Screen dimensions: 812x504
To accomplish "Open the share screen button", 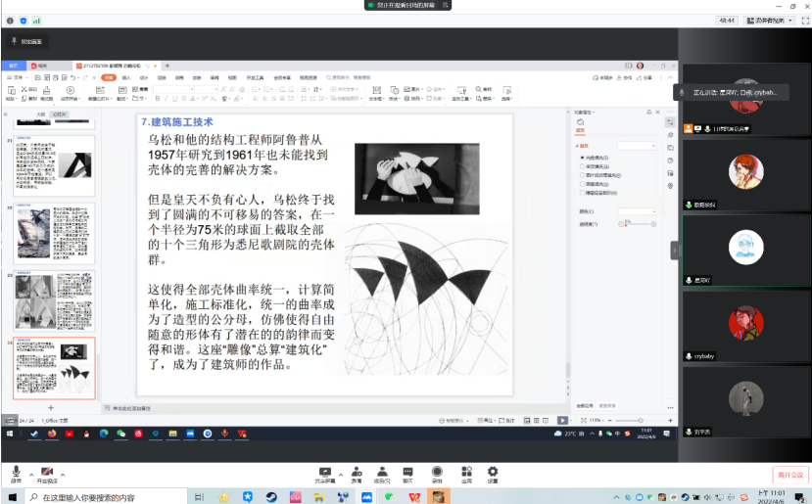I will click(x=324, y=475).
